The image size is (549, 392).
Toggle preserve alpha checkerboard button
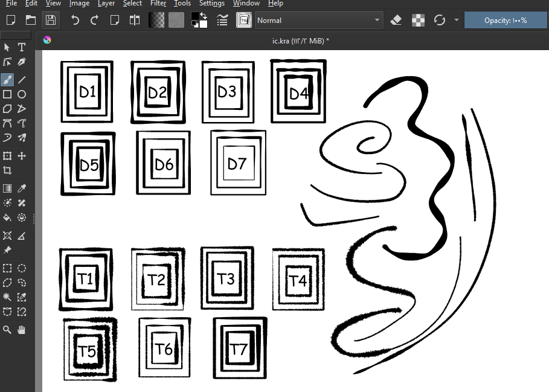tap(418, 20)
